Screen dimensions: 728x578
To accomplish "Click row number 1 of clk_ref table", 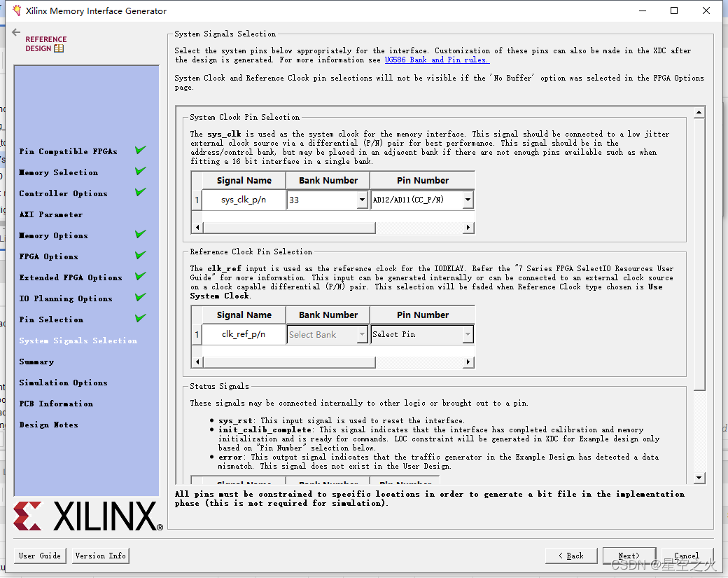I will [x=197, y=334].
